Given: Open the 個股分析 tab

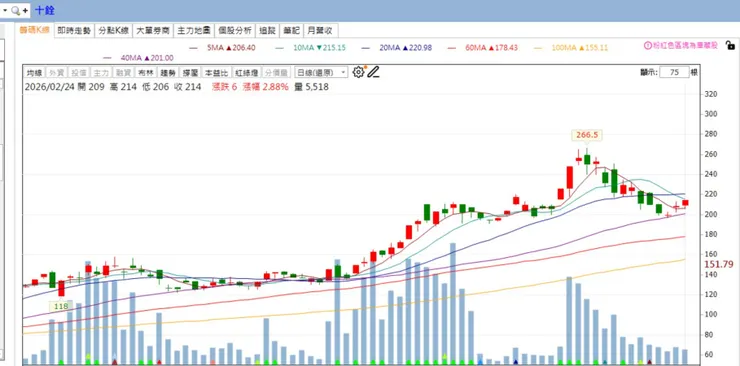Looking at the screenshot, I should tap(235, 31).
